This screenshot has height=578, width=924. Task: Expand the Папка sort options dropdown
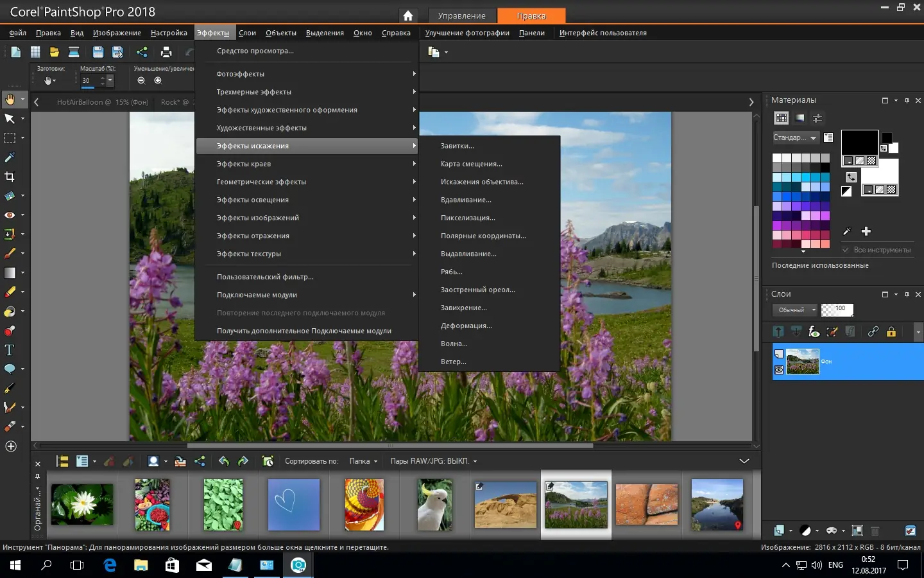click(363, 461)
